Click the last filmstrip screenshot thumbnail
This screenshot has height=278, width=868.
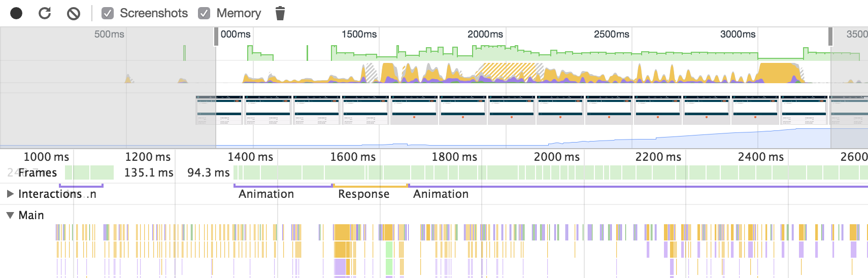[x=848, y=110]
